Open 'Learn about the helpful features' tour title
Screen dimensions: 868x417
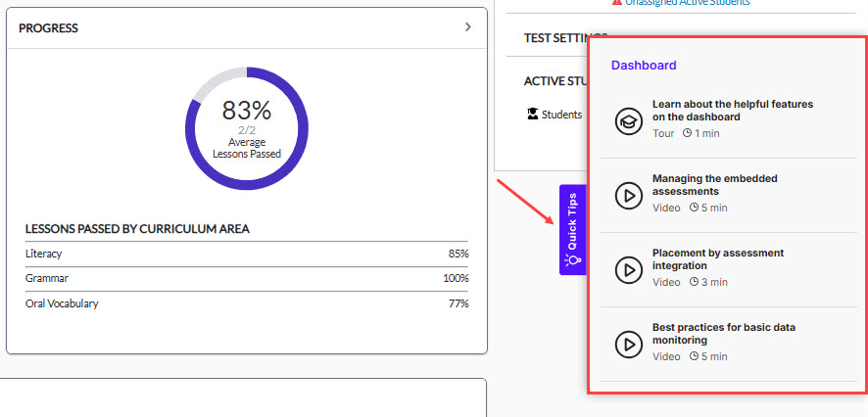coord(733,110)
